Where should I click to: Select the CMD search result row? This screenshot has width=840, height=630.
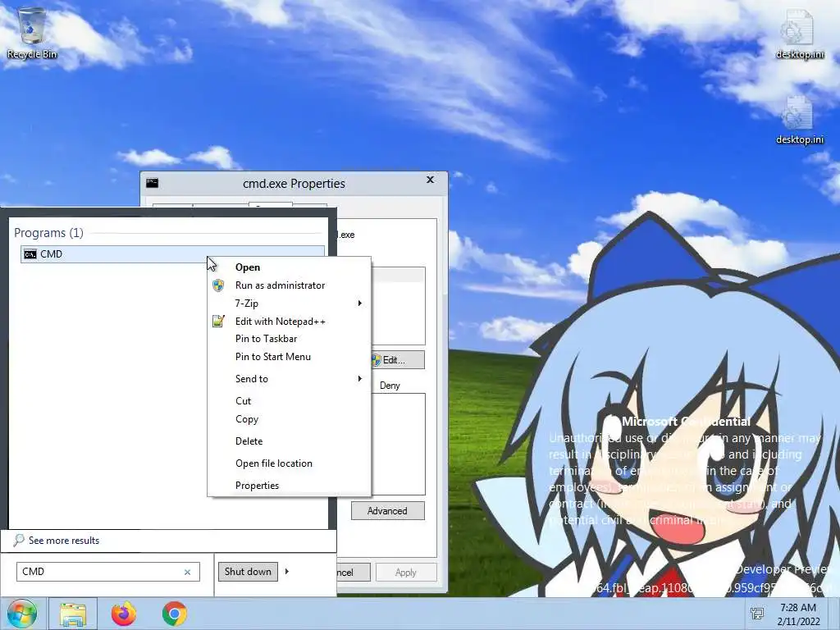(172, 254)
